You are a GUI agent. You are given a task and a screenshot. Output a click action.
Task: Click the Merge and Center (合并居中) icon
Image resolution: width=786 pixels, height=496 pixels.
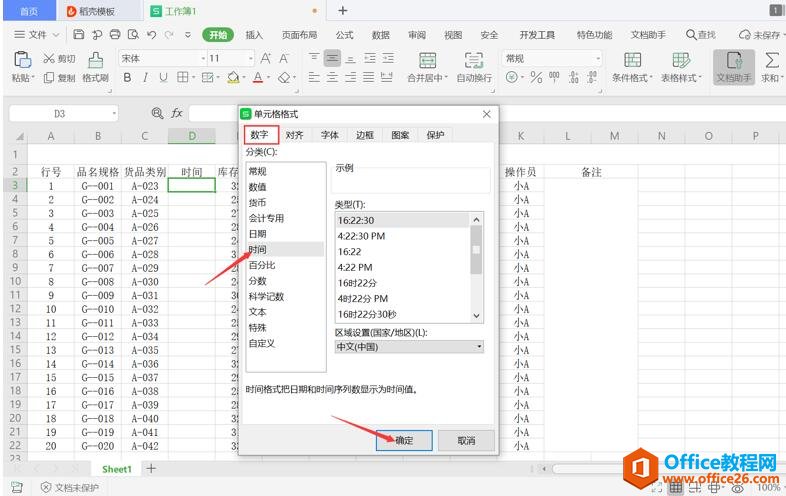click(427, 60)
